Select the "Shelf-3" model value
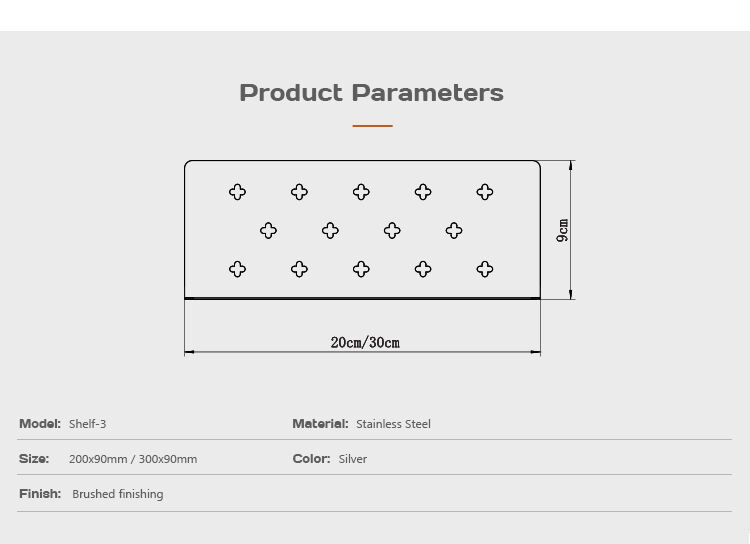Viewport: 750px width, 544px height. (x=87, y=424)
